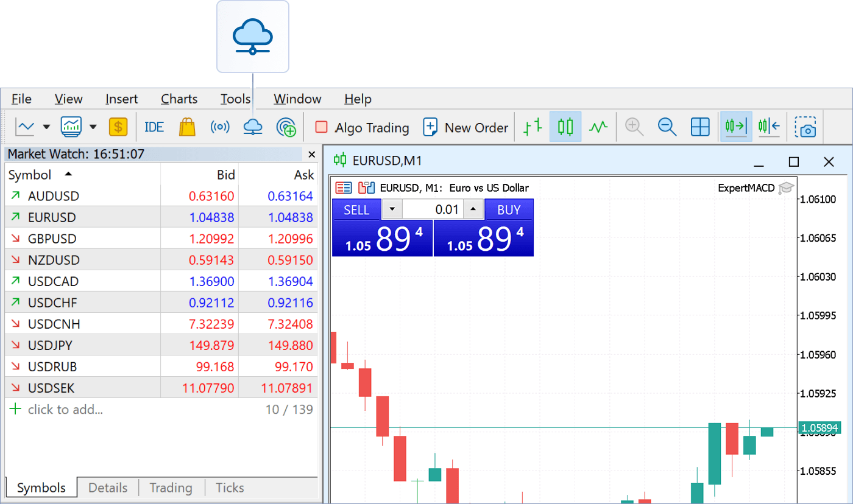Enable candlestick chart mode
The height and width of the screenshot is (504, 853).
(565, 127)
